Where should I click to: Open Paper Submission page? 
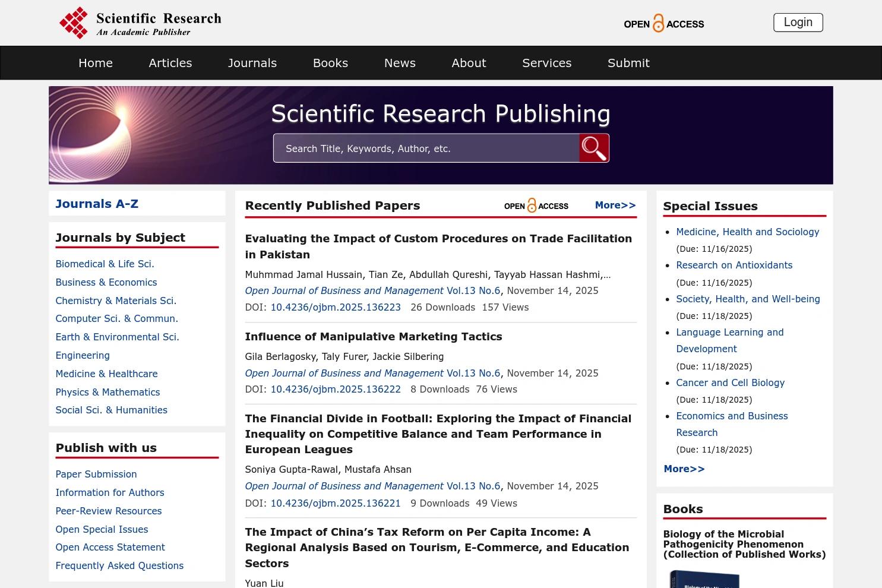[96, 473]
